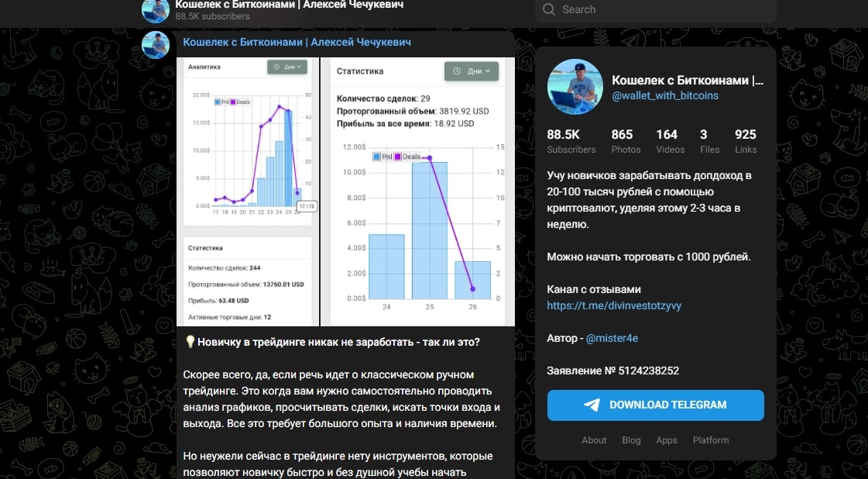The width and height of the screenshot is (868, 479).
Task: Open the 164 Videos tab
Action: pyautogui.click(x=671, y=141)
